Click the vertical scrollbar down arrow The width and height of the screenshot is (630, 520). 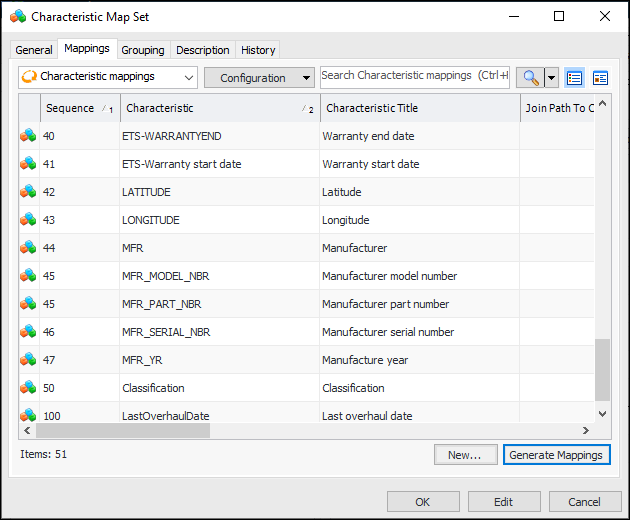(602, 413)
